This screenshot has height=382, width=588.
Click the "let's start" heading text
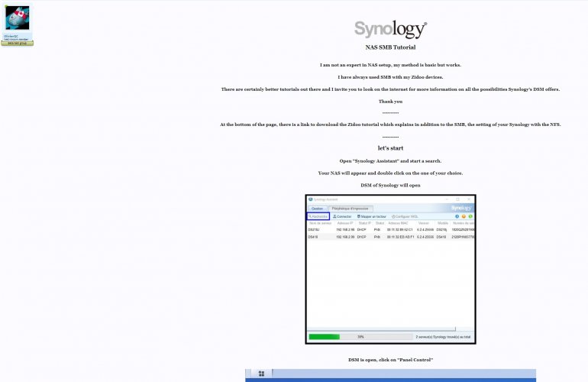pos(390,148)
